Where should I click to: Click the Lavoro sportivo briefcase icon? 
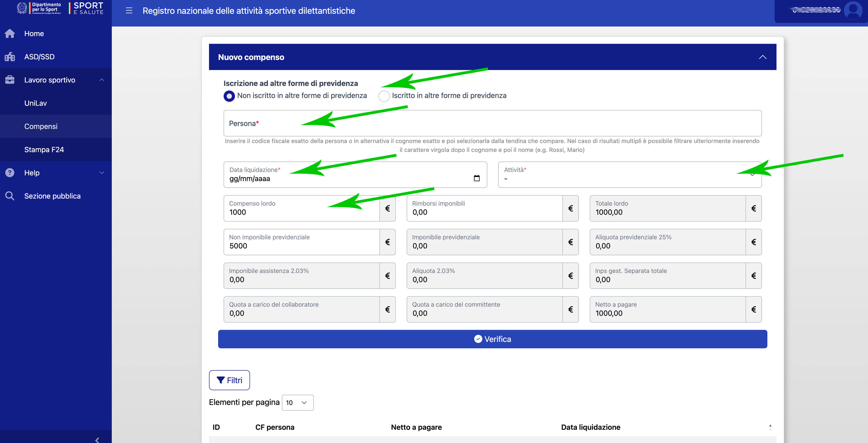tap(10, 80)
